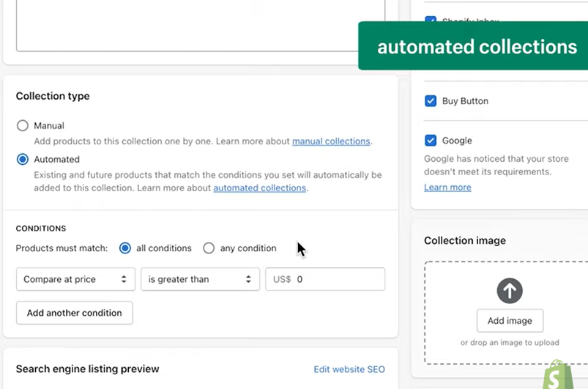This screenshot has width=588, height=389.
Task: Click the Add image button
Action: 510,321
